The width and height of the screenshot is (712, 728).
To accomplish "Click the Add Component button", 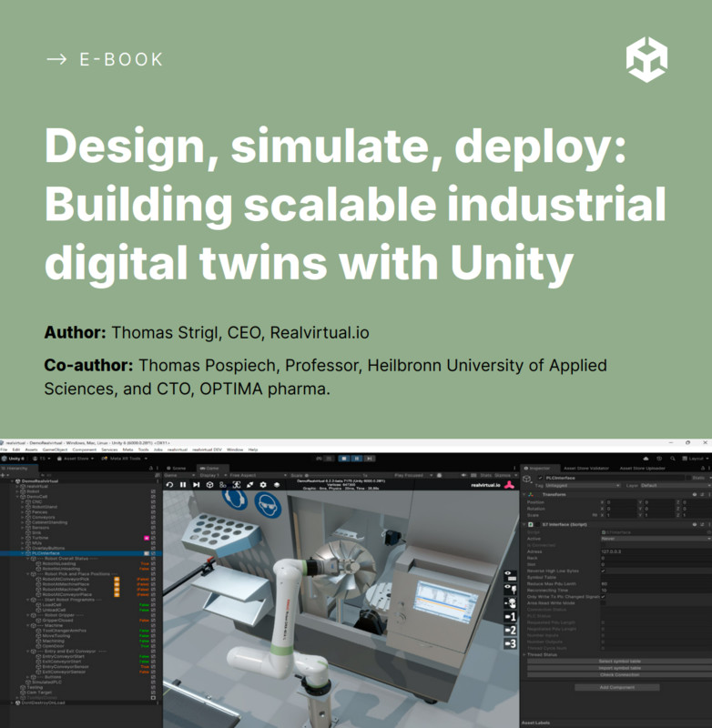I will pos(616,687).
